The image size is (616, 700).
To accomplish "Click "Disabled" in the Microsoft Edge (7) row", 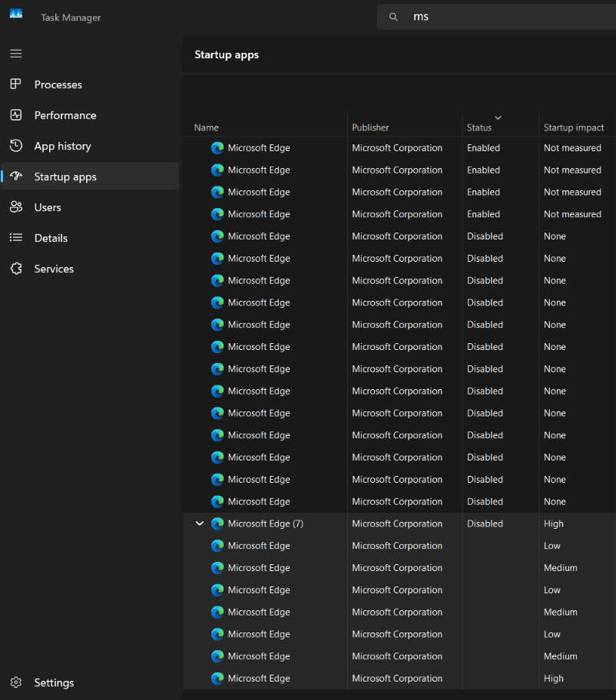I will [485, 523].
